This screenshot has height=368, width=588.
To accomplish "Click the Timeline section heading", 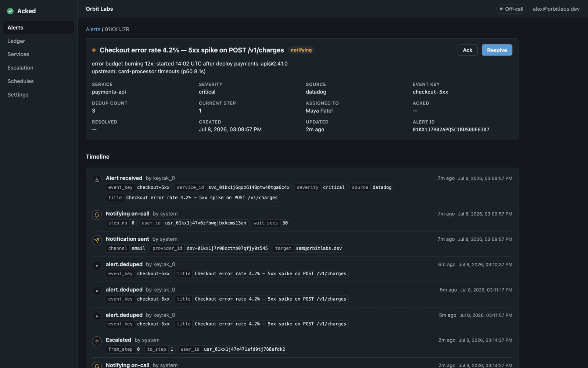I will point(98,157).
